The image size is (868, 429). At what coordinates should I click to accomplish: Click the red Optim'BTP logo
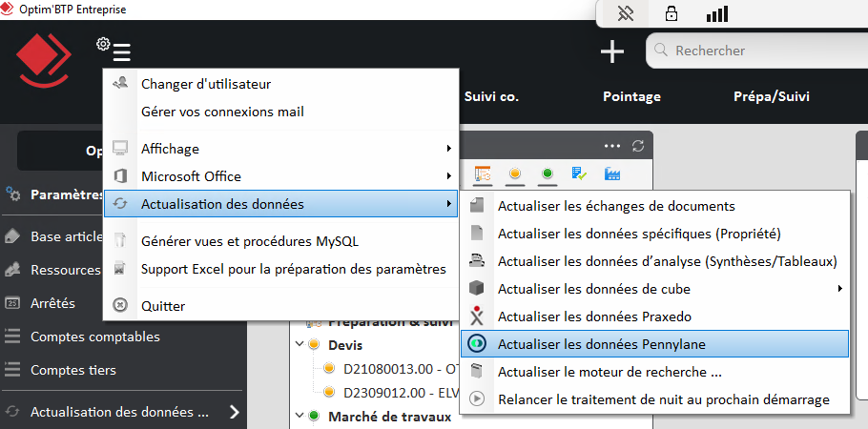[43, 60]
